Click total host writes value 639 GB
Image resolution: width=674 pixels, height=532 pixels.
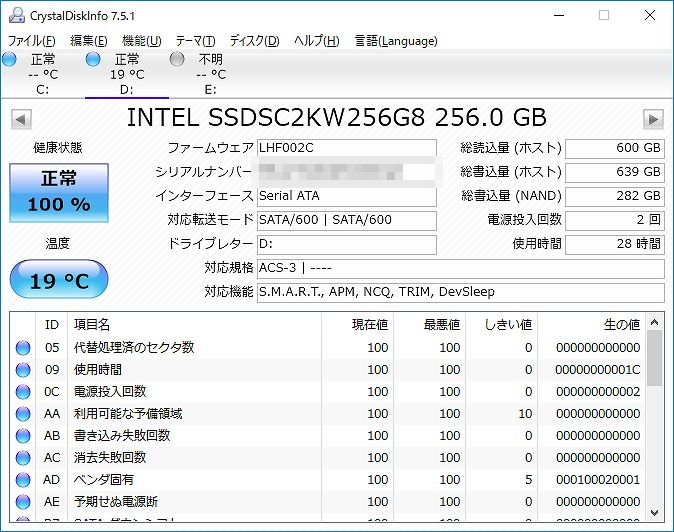[x=615, y=172]
